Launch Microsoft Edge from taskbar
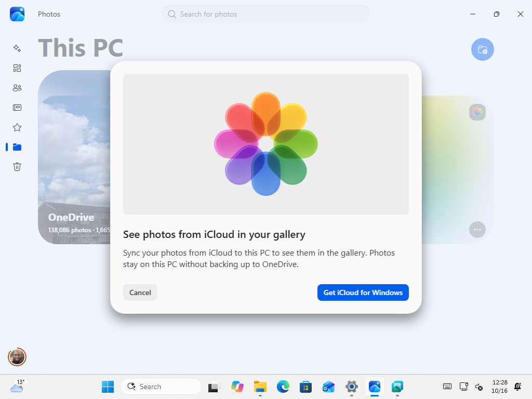 pos(283,387)
